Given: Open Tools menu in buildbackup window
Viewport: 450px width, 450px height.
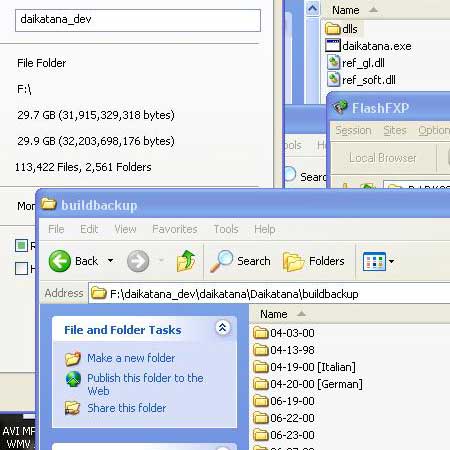Looking at the screenshot, I should (226, 229).
